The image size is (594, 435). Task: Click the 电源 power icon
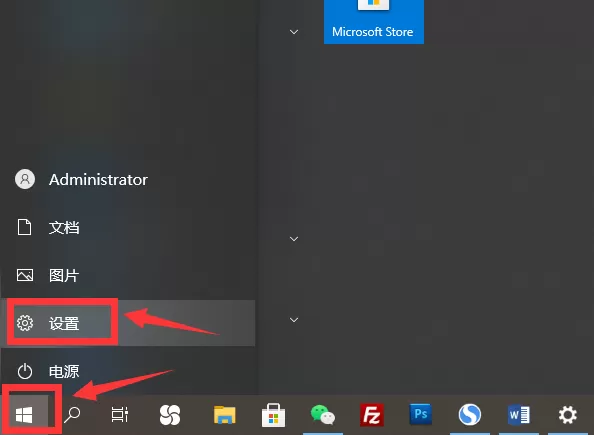25,371
